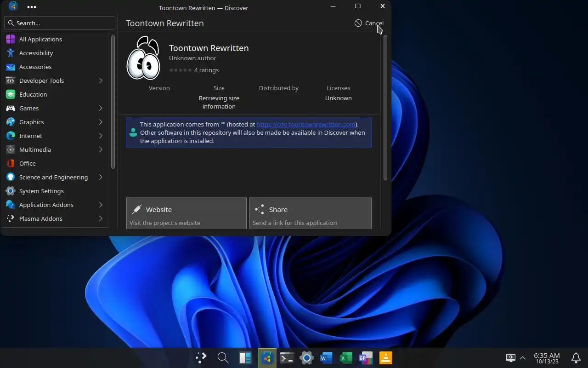This screenshot has height=368, width=588.
Task: Expand the Internet subcategories arrow
Action: pyautogui.click(x=101, y=136)
